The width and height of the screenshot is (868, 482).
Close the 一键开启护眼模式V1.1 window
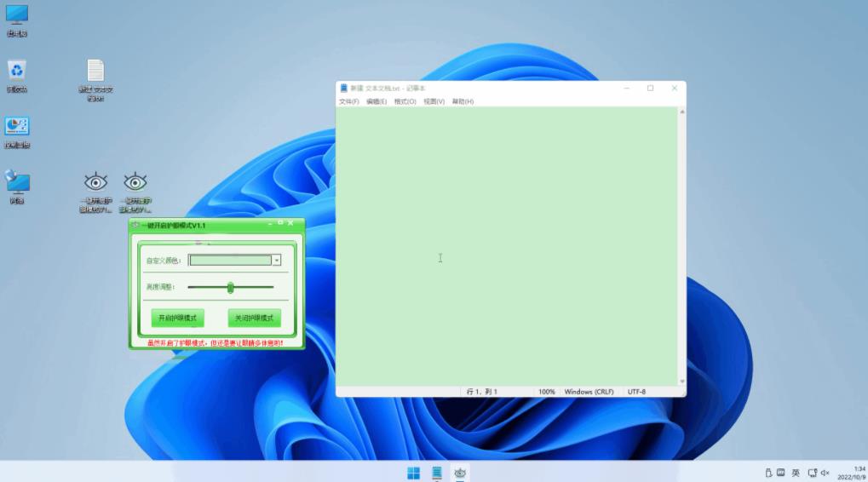pyautogui.click(x=290, y=223)
